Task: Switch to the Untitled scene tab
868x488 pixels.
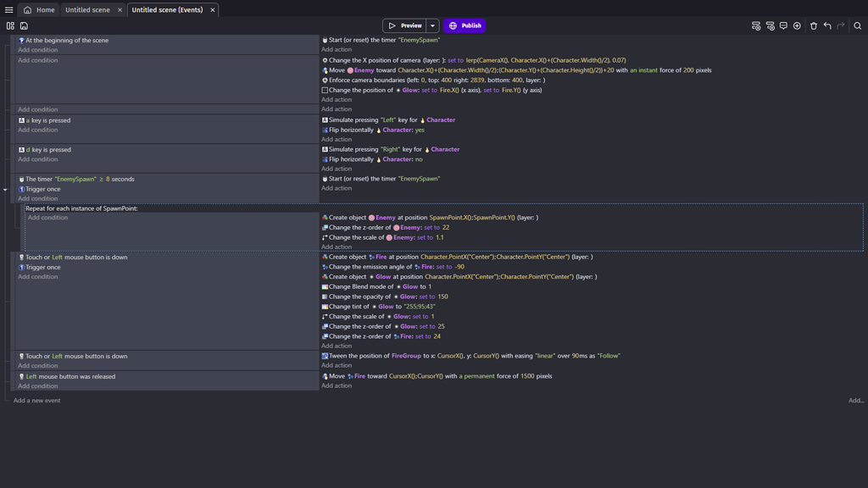Action: click(x=87, y=9)
